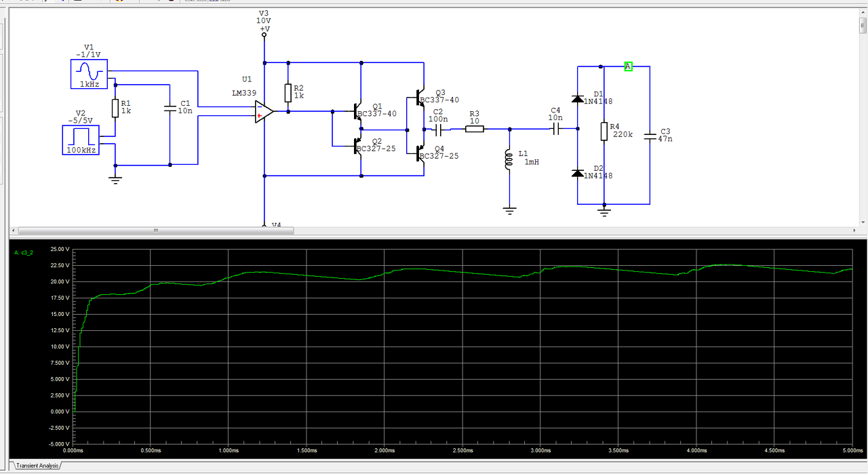868x474 pixels.
Task: Click the R1 resistor symbol
Action: point(115,108)
